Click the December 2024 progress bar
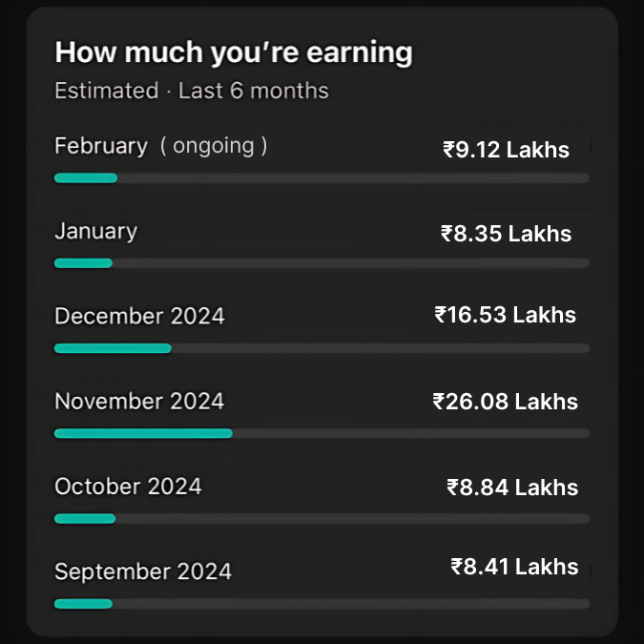 click(x=322, y=348)
